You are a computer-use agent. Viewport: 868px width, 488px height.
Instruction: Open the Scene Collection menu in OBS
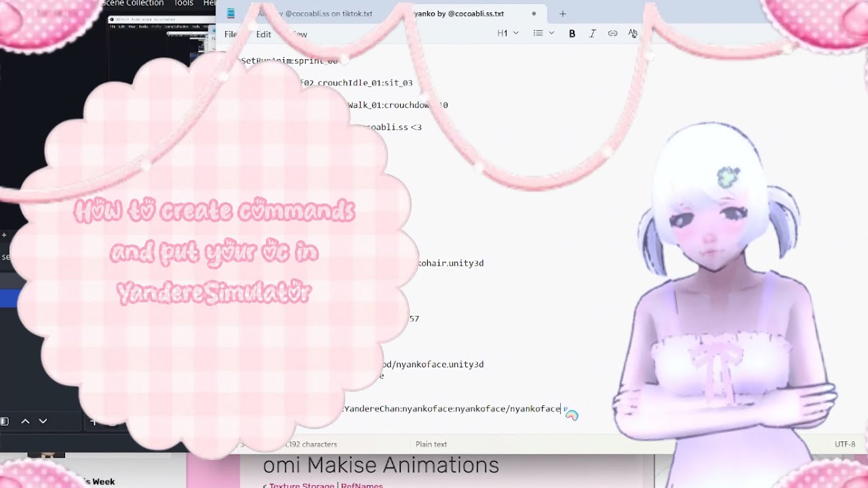[x=132, y=3]
